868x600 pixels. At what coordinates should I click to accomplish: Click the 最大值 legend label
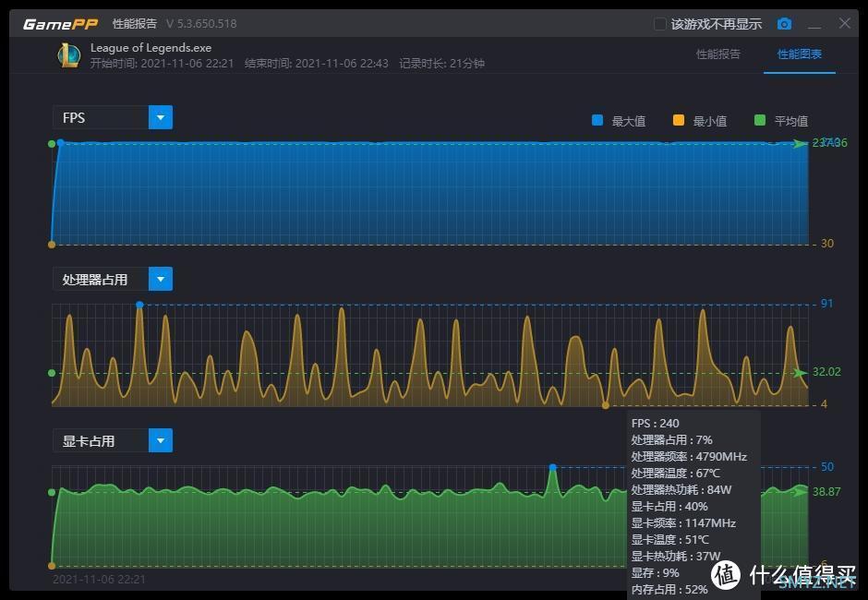pos(628,121)
